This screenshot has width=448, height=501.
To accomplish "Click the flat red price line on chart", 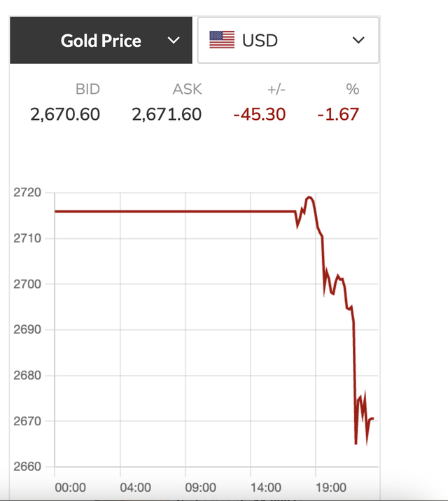I will pos(175,211).
